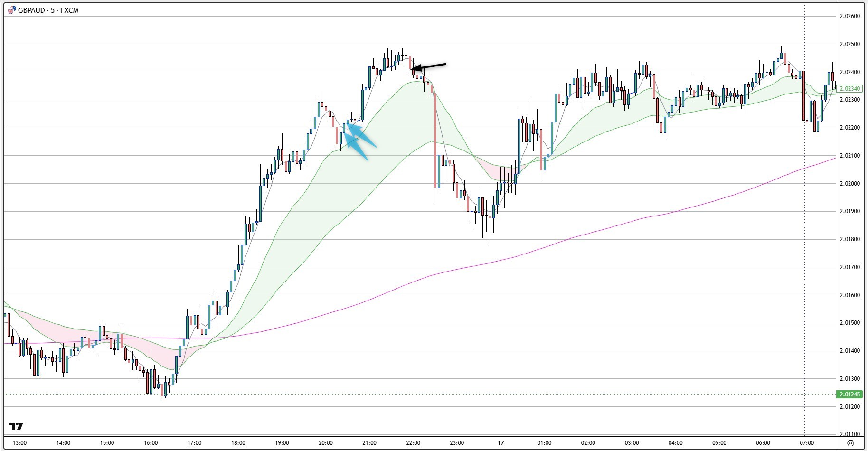Click the dotted vertical session divider line
Image resolution: width=868 pixels, height=451 pixels.
804,237
